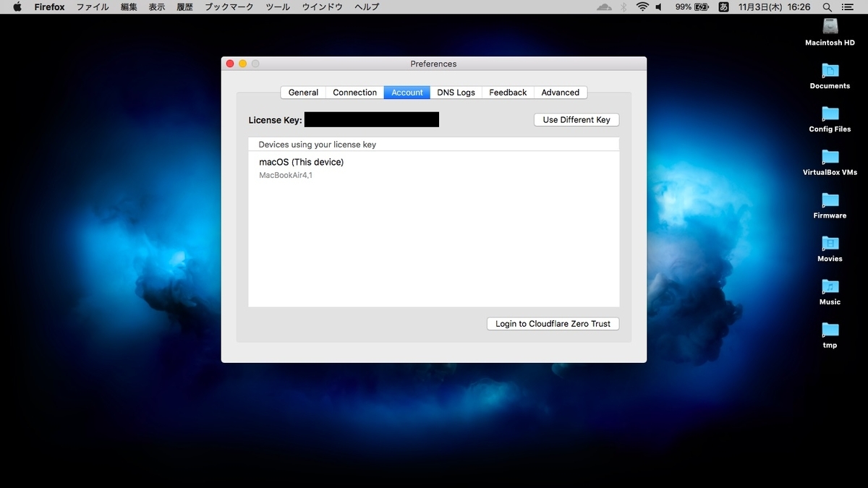
Task: Click the battery status icon
Action: (x=702, y=7)
